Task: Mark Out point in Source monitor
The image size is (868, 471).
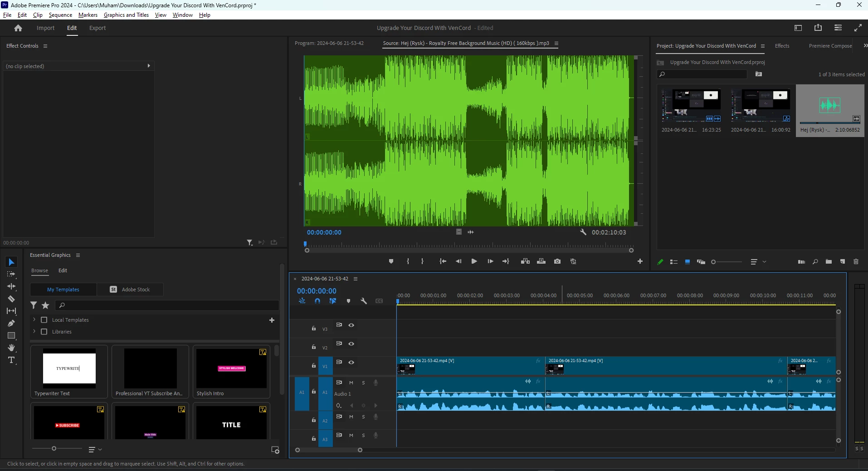Action: (x=422, y=261)
